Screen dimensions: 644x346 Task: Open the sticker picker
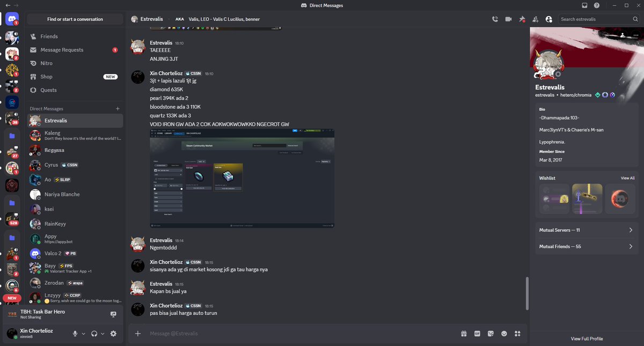[491, 333]
